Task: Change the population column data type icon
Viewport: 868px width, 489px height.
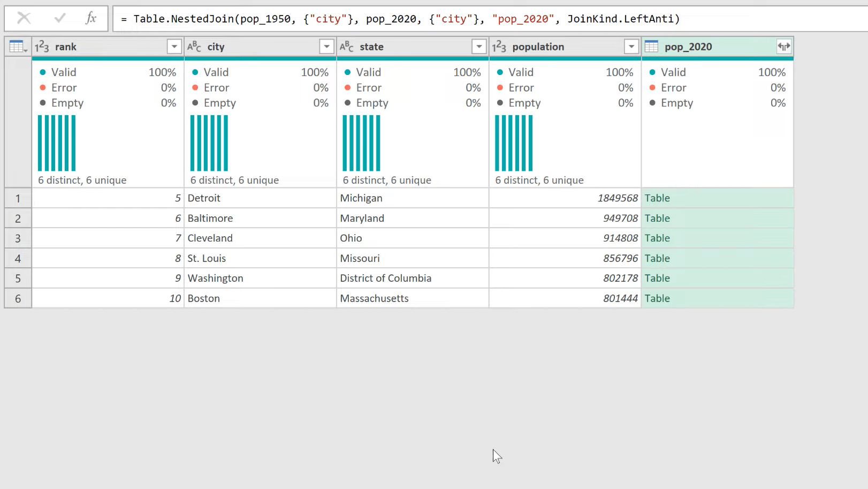Action: pyautogui.click(x=499, y=47)
